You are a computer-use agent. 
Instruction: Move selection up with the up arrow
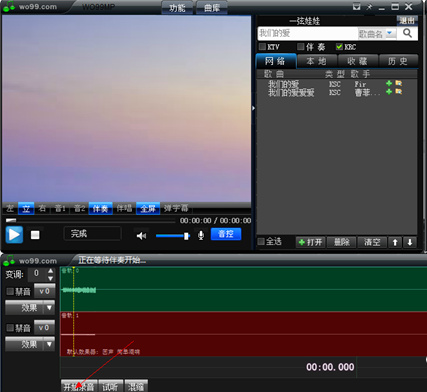point(395,242)
